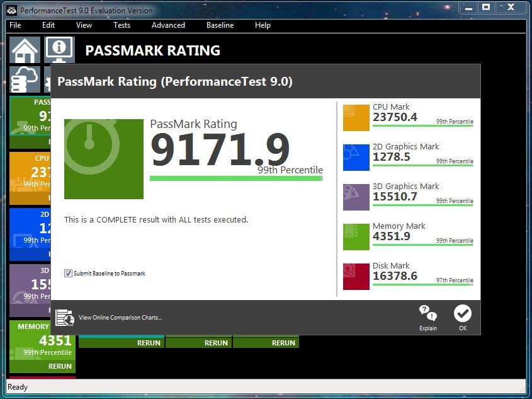
Task: Click the red Disk Mark icon
Action: 356,277
